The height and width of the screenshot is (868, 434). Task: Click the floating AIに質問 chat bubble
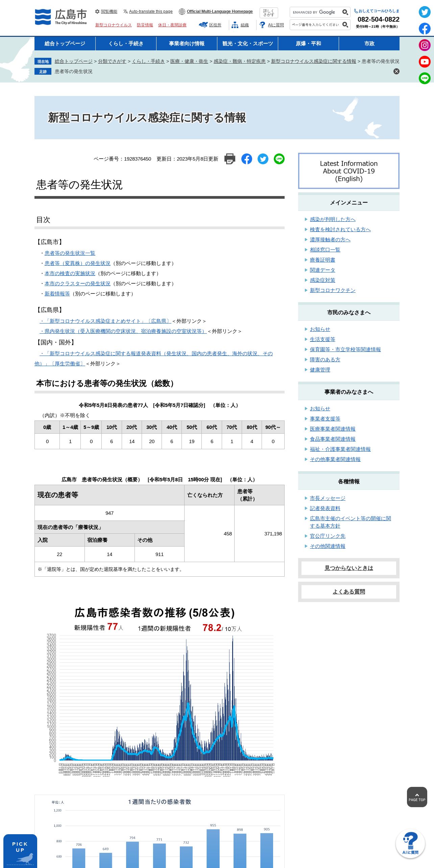(410, 844)
